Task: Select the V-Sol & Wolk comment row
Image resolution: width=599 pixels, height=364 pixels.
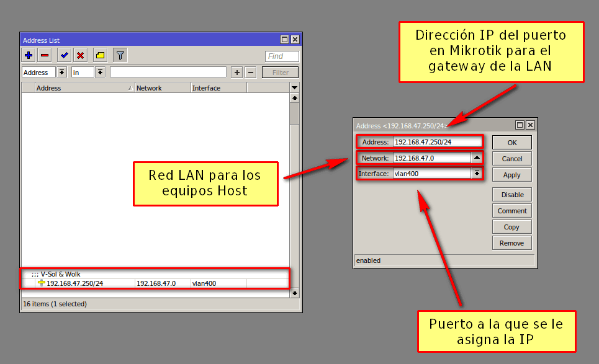Action: 155,274
